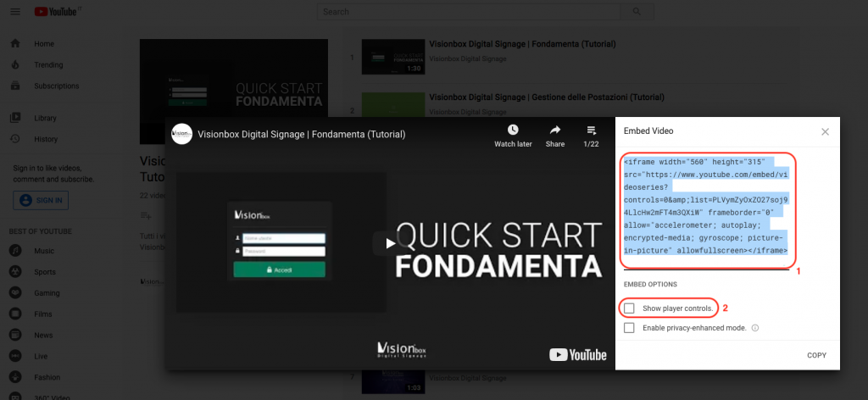Click the search magnifier button
The image size is (868, 400).
point(637,12)
